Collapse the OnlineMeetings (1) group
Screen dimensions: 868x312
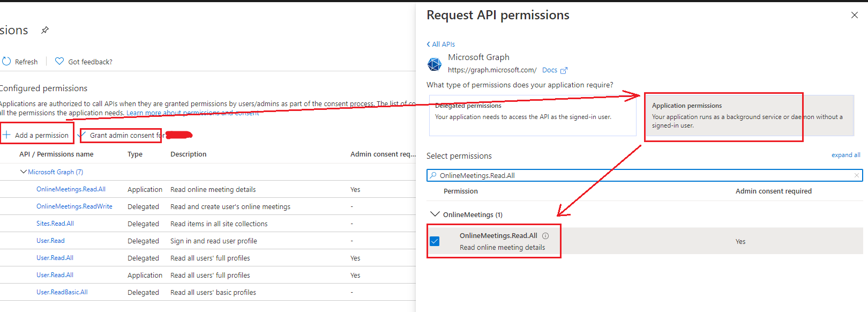pyautogui.click(x=435, y=214)
